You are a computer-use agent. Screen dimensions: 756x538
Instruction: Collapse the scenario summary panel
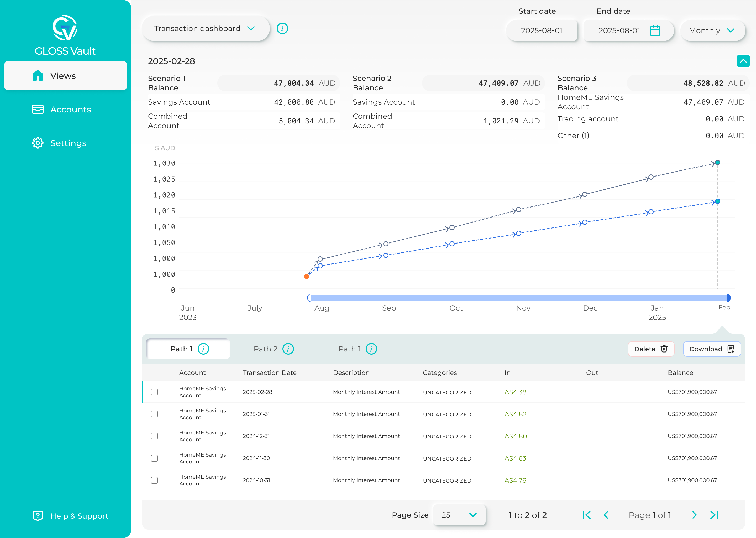point(743,61)
